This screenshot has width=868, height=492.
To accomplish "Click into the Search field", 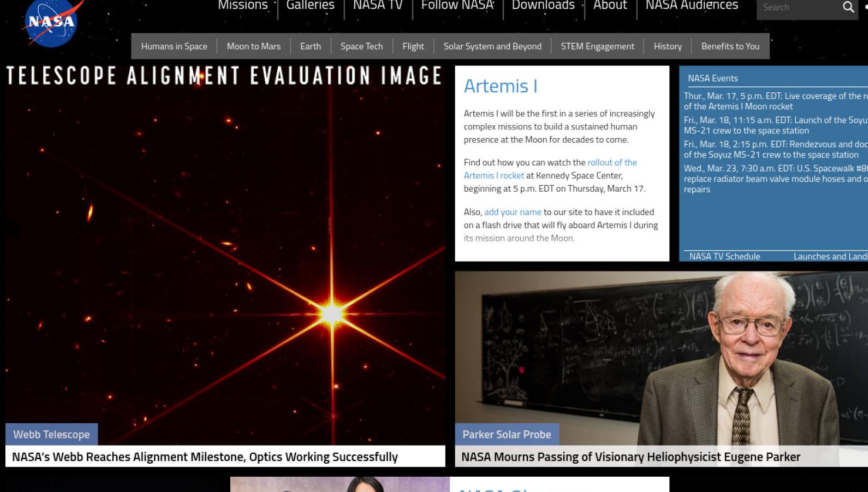I will [798, 8].
